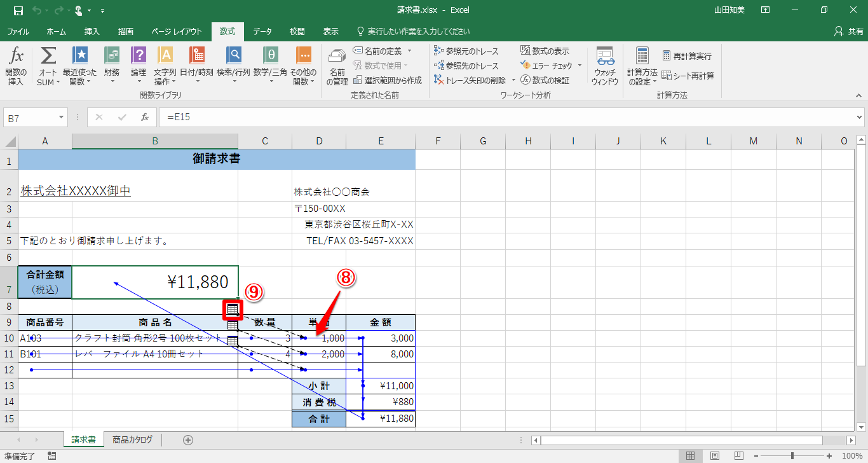Click Trace Precedents (参照元のトレース)
868x463 pixels.
466,51
